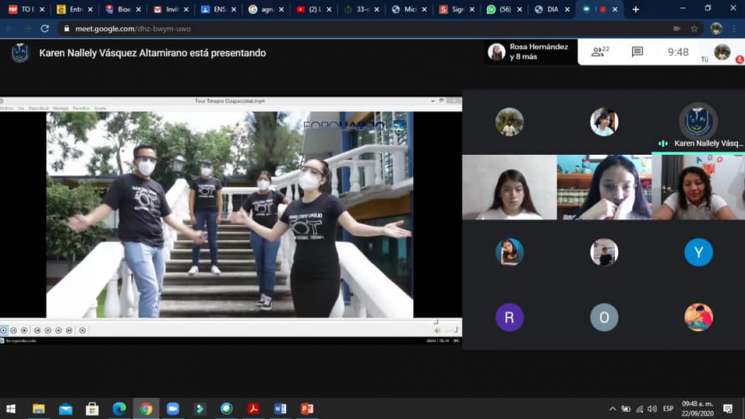Open the participants list in Meet
745x419 pixels.
pyautogui.click(x=598, y=52)
